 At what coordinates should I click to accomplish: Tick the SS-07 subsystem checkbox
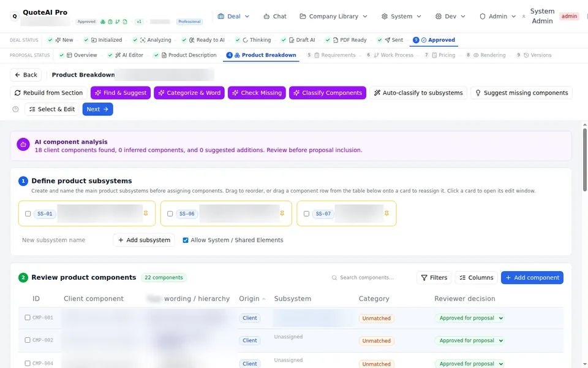coord(306,213)
